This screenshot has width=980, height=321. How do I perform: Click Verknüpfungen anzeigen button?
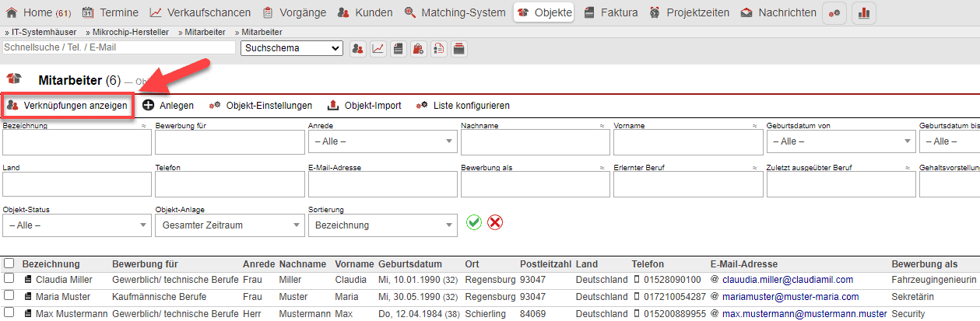(x=67, y=106)
